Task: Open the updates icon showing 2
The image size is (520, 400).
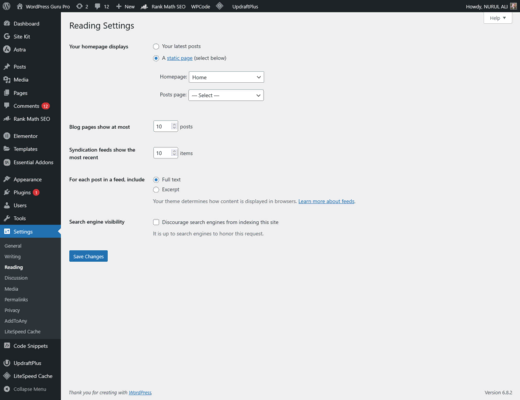Action: [79, 6]
